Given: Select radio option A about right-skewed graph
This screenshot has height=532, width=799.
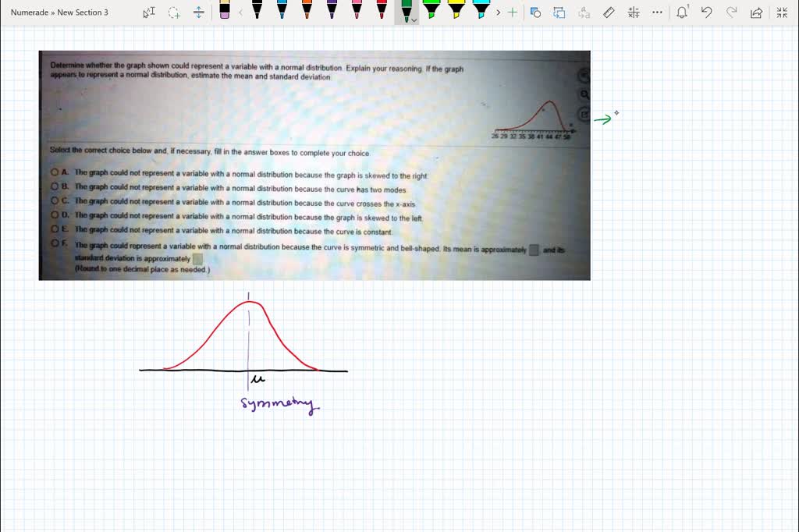Looking at the screenshot, I should (53, 173).
